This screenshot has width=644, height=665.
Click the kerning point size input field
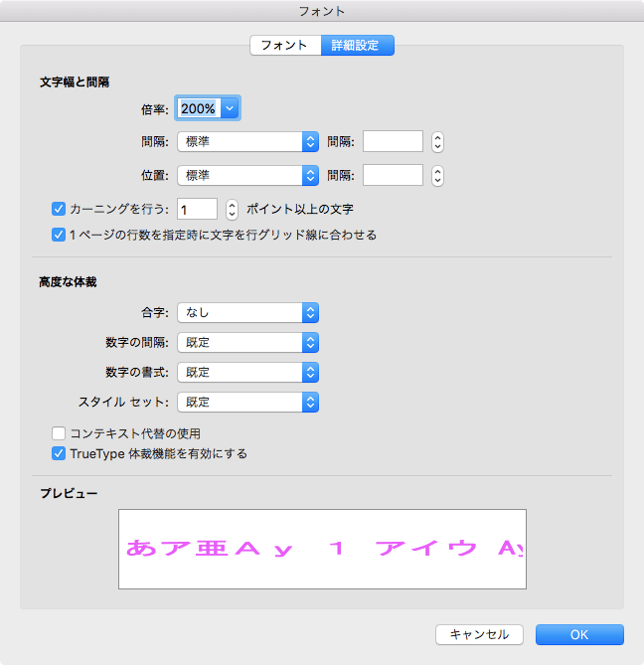coord(197,209)
